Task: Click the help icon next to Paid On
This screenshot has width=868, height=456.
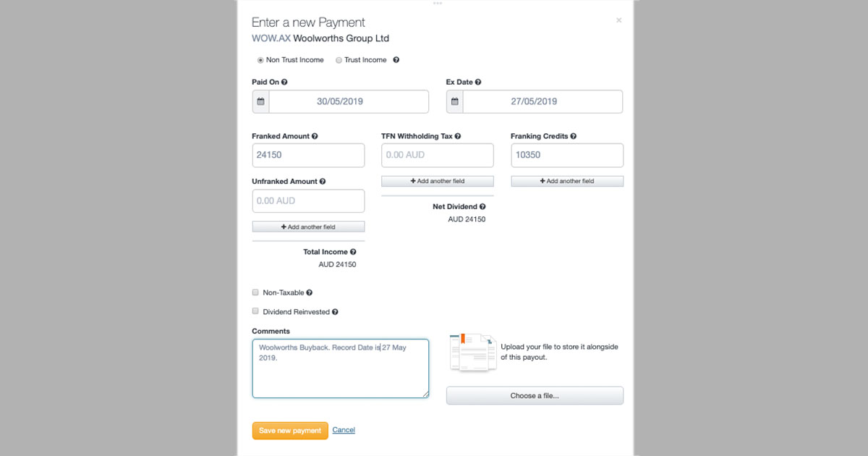Action: pyautogui.click(x=284, y=82)
